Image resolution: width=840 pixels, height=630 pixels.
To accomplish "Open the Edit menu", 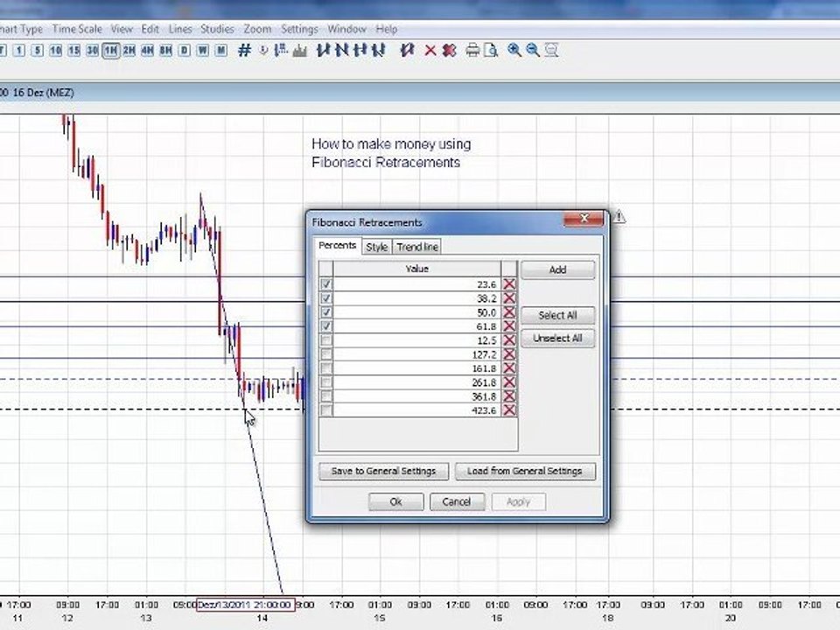I will [x=150, y=29].
